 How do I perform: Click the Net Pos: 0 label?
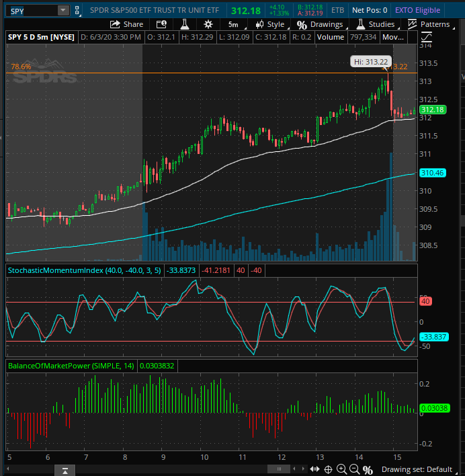(370, 10)
